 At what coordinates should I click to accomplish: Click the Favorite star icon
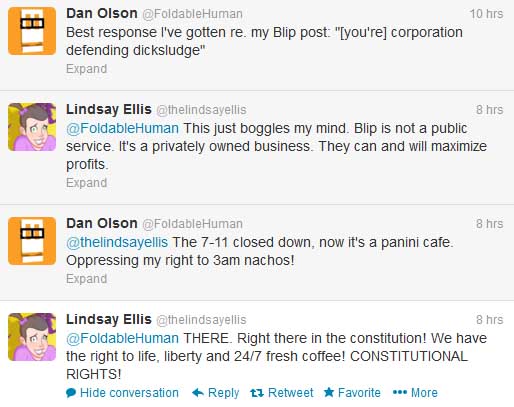tap(329, 392)
